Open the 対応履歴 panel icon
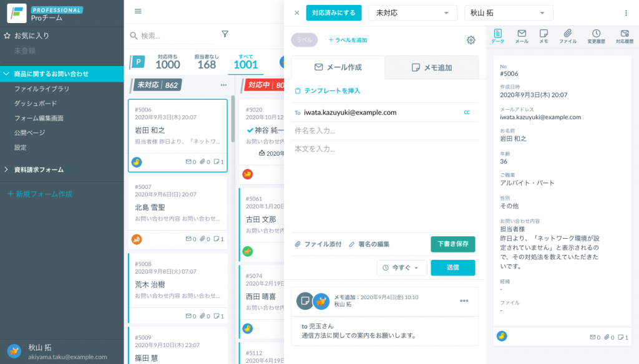Image resolution: width=639 pixels, height=364 pixels. [x=624, y=36]
